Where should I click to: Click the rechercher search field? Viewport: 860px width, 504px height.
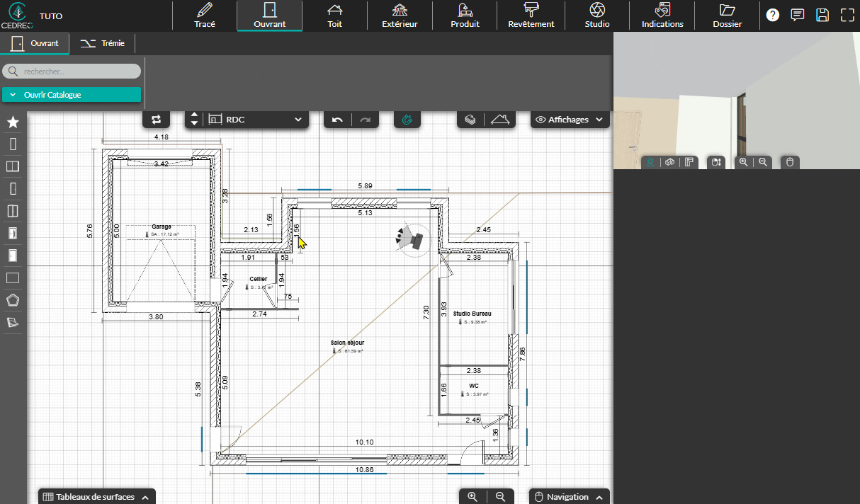[x=72, y=71]
